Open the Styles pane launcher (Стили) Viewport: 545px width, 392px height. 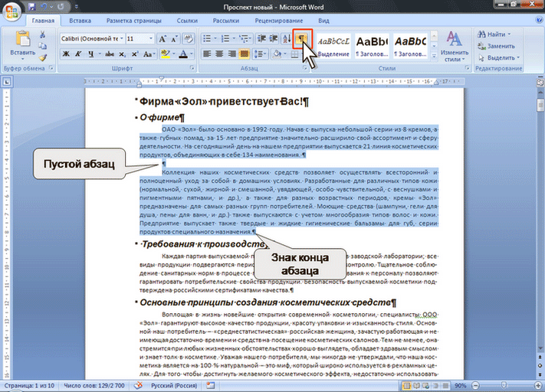pyautogui.click(x=467, y=68)
